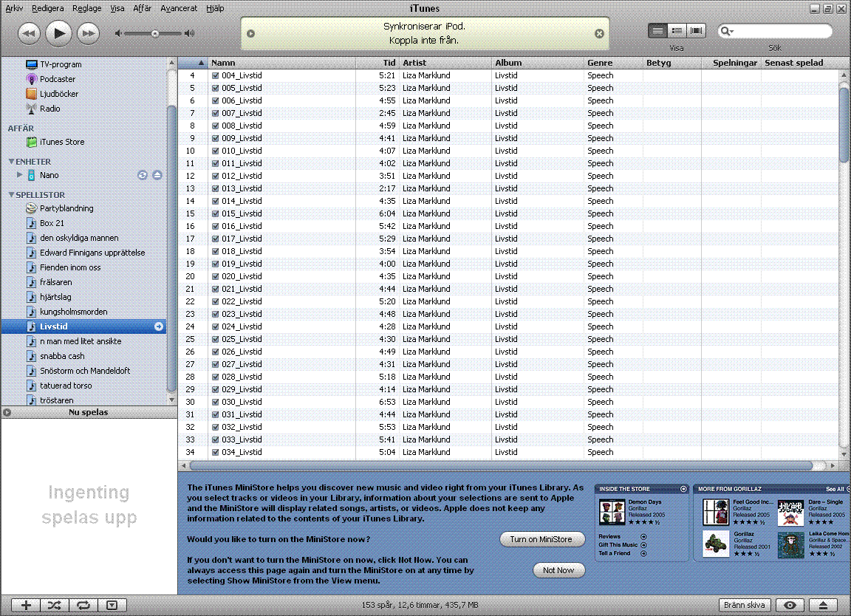The height and width of the screenshot is (616, 851).
Task: Uncheck the 004_Livstid track checkbox
Action: [x=216, y=75]
